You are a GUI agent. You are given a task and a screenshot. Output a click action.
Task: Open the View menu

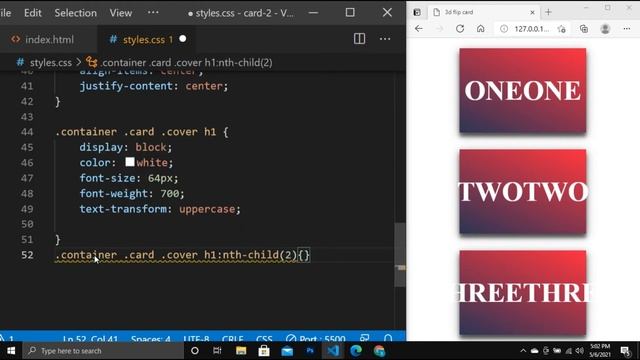pos(120,13)
